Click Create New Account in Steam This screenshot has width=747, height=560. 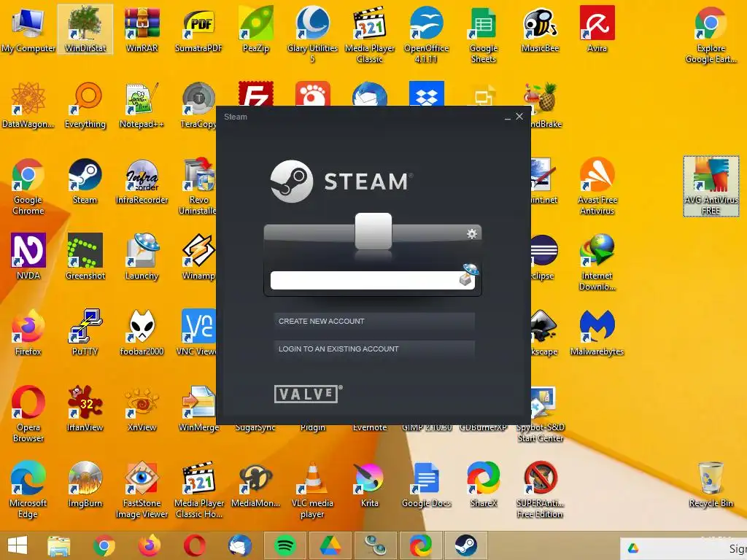(x=374, y=322)
